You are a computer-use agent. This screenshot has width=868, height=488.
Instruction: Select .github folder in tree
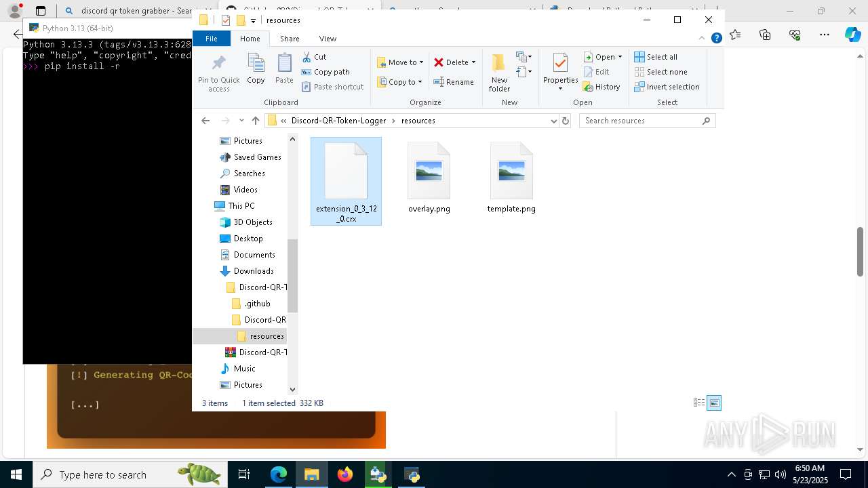point(251,304)
